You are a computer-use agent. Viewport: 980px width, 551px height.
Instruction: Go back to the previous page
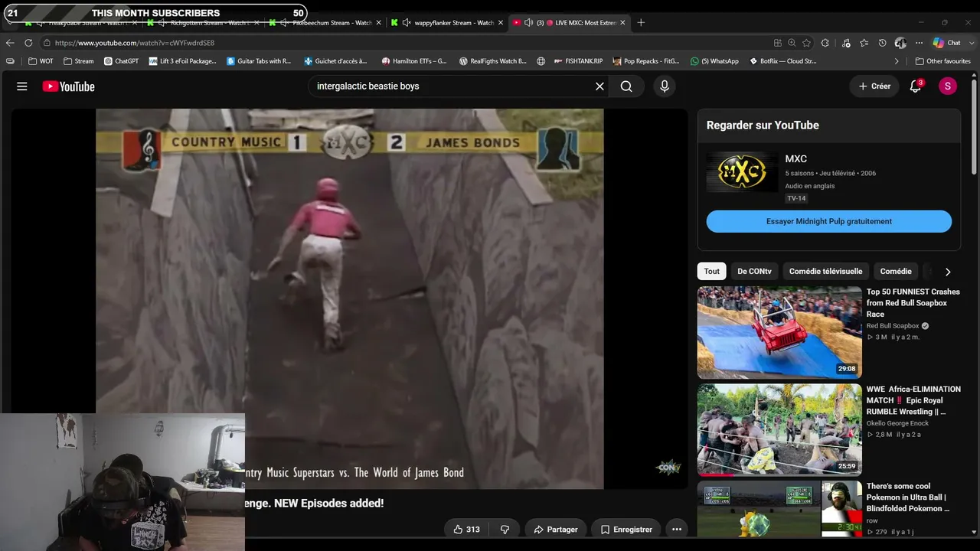click(x=10, y=43)
